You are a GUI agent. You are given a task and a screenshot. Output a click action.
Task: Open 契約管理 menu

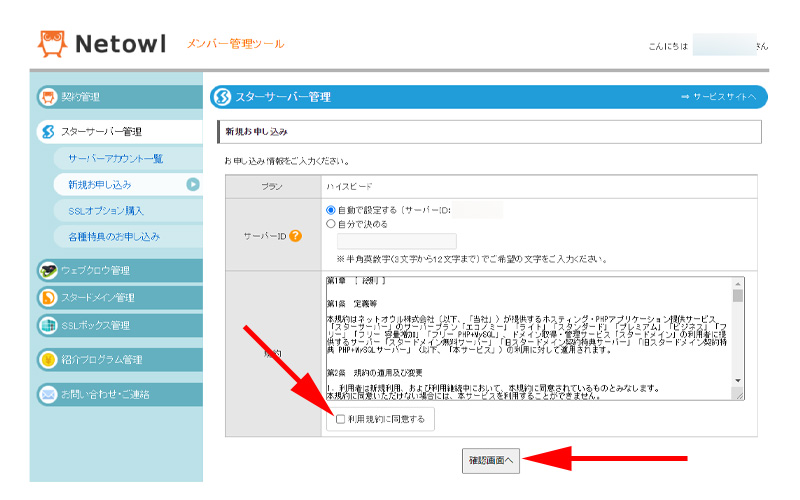coord(119,97)
